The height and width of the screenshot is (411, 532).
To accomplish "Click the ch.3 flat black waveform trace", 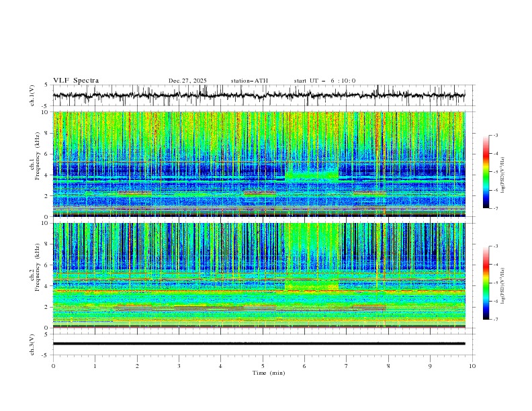I will 259,344.
